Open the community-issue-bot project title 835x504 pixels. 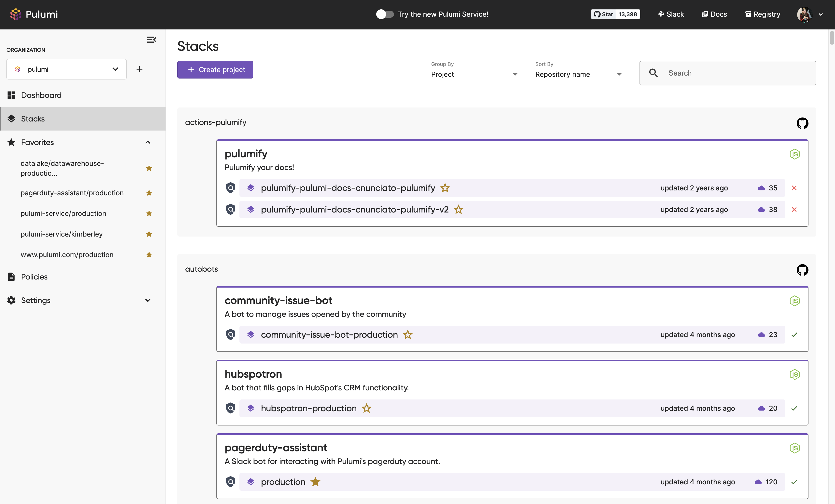[278, 300]
